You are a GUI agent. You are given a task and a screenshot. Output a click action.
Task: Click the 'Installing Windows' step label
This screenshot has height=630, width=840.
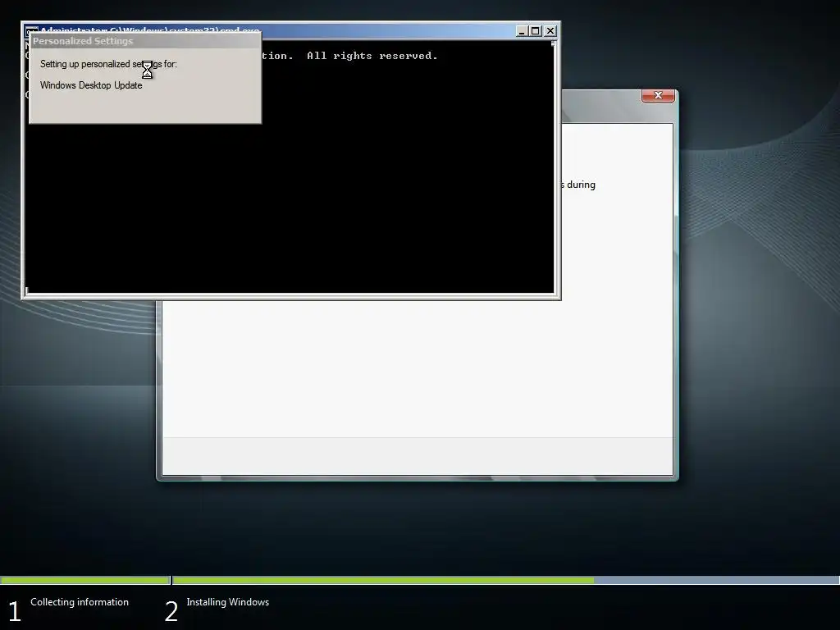click(228, 602)
